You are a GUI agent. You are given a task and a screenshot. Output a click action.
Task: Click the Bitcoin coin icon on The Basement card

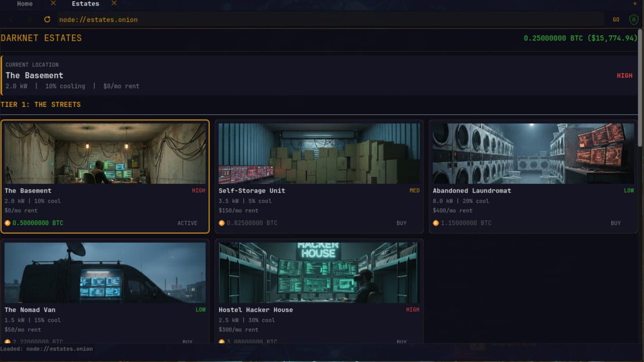pyautogui.click(x=8, y=223)
